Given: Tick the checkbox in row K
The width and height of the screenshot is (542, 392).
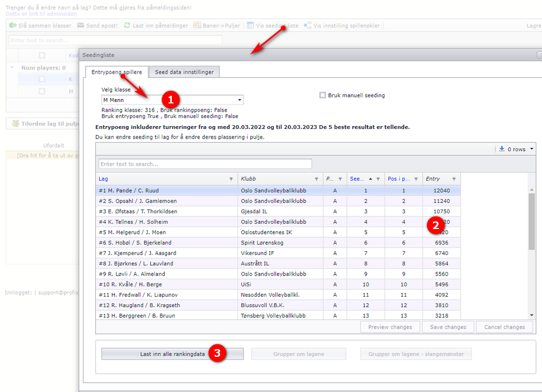Looking at the screenshot, I should 42,79.
